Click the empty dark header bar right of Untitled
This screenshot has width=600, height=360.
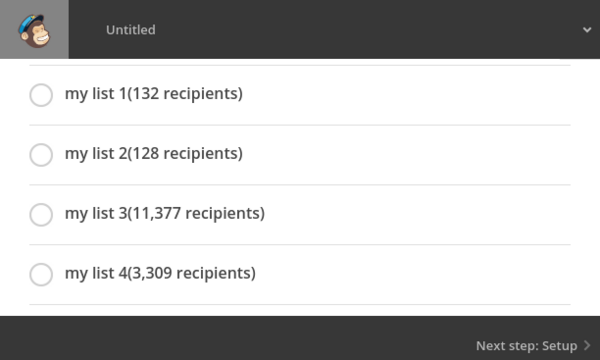click(367, 29)
